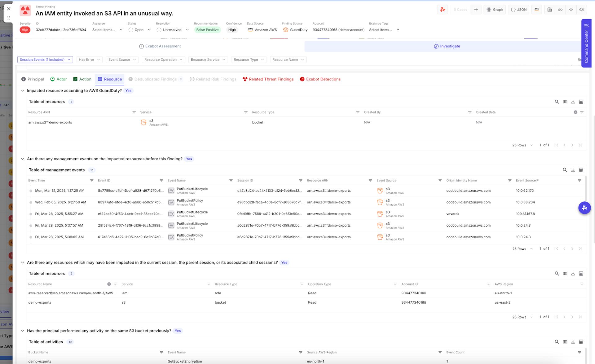Filter the Resource ARN column in resources table
Image resolution: width=595 pixels, height=364 pixels.
click(x=134, y=112)
